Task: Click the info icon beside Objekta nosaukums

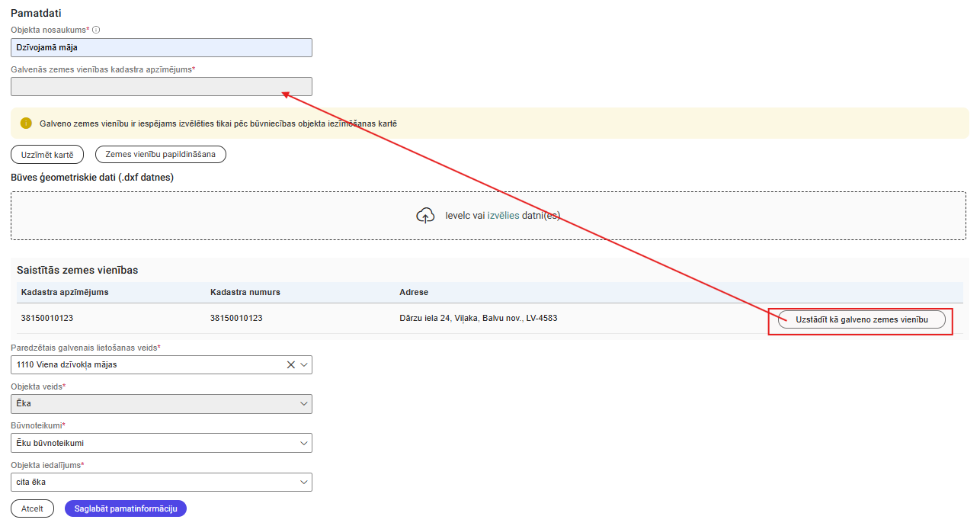Action: 96,30
